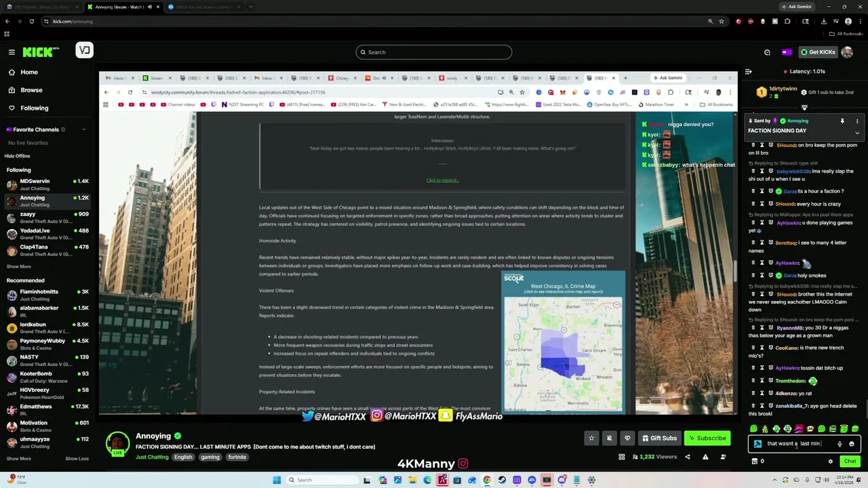
Task: Open lordkebun recommended channel
Action: (47, 327)
